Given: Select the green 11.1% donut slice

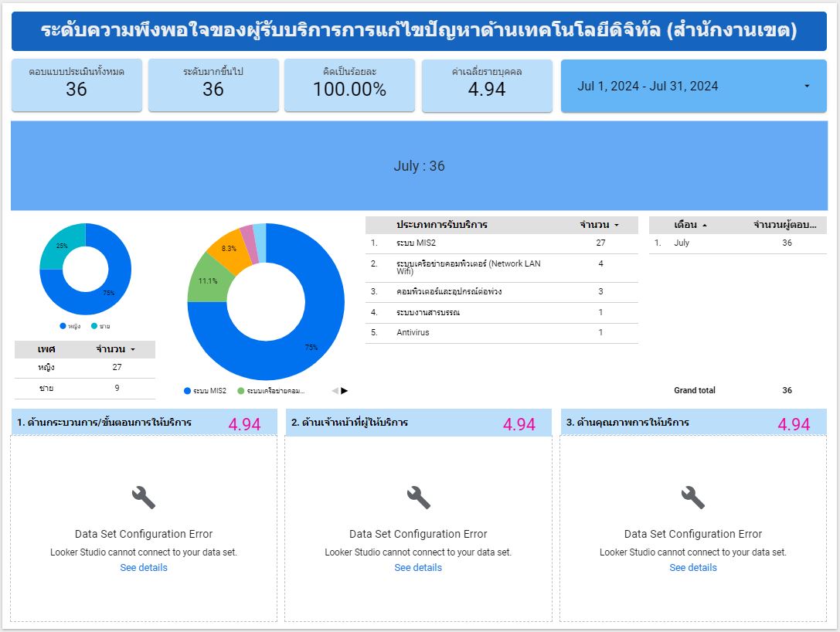Looking at the screenshot, I should (x=203, y=283).
